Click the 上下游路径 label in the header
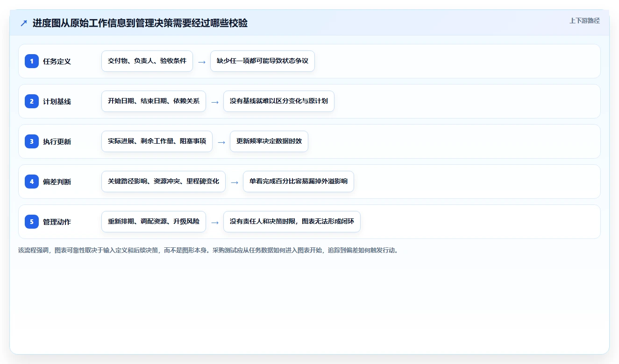 (x=584, y=21)
